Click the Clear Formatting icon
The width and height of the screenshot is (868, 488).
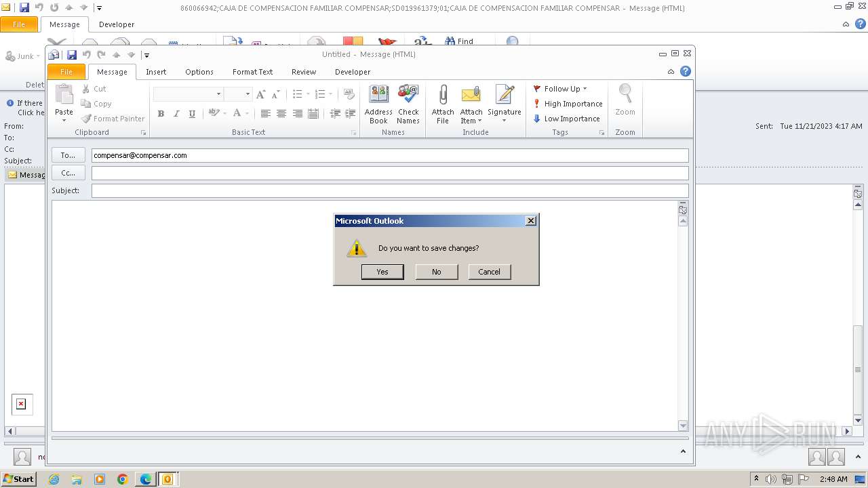349,94
